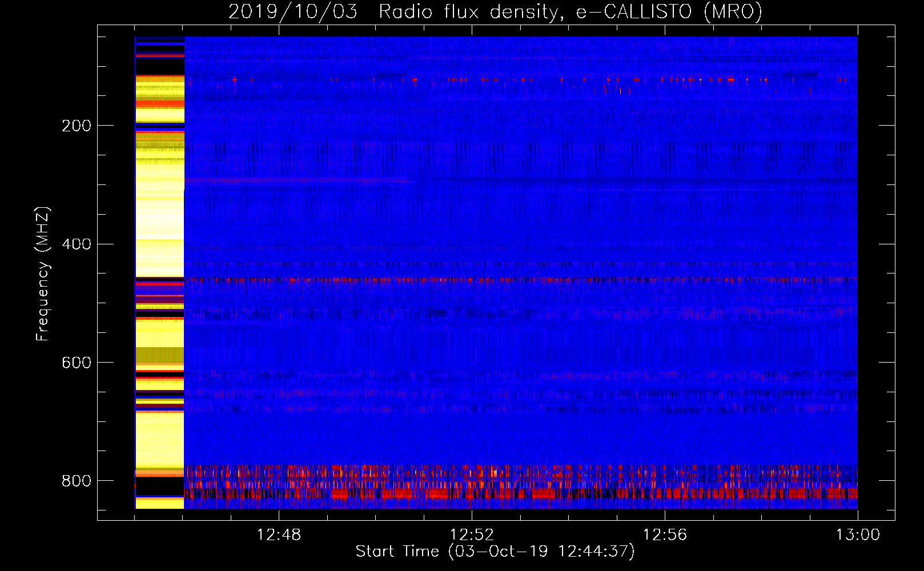Click the 'Frequency (MHZ)' y-axis label
The width and height of the screenshot is (924, 571).
click(x=42, y=274)
